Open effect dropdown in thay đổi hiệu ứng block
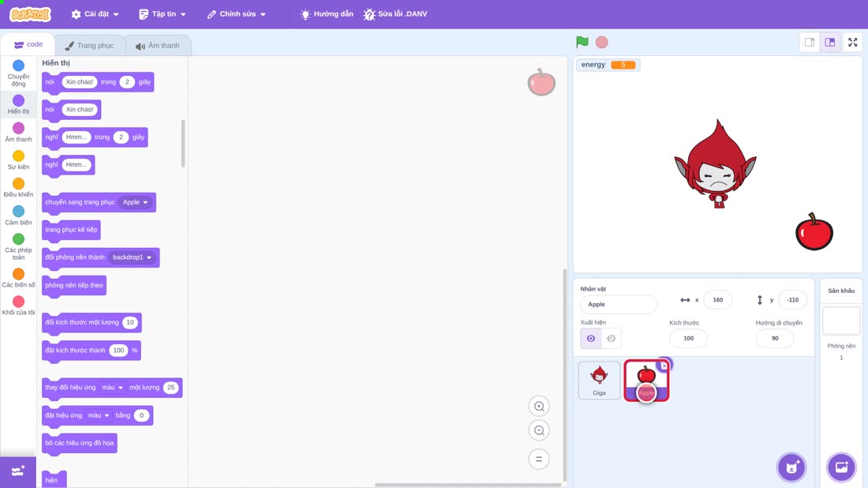868x488 pixels. (112, 388)
